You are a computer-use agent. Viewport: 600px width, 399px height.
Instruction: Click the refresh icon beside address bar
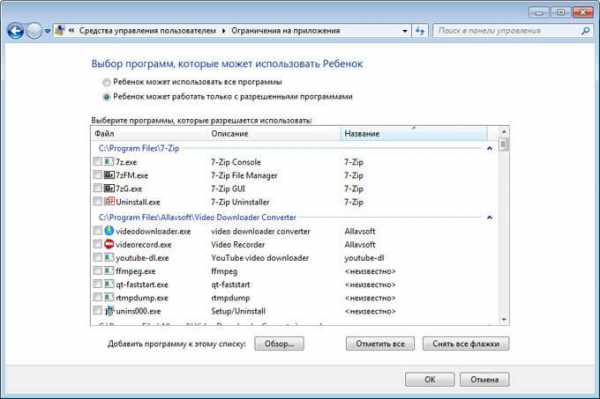(x=420, y=31)
